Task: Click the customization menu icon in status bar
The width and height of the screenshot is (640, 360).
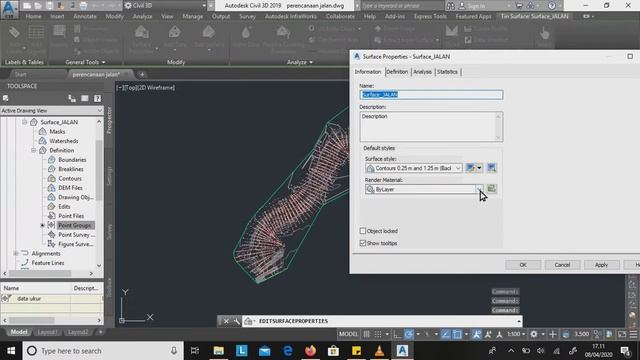Action: point(633,334)
